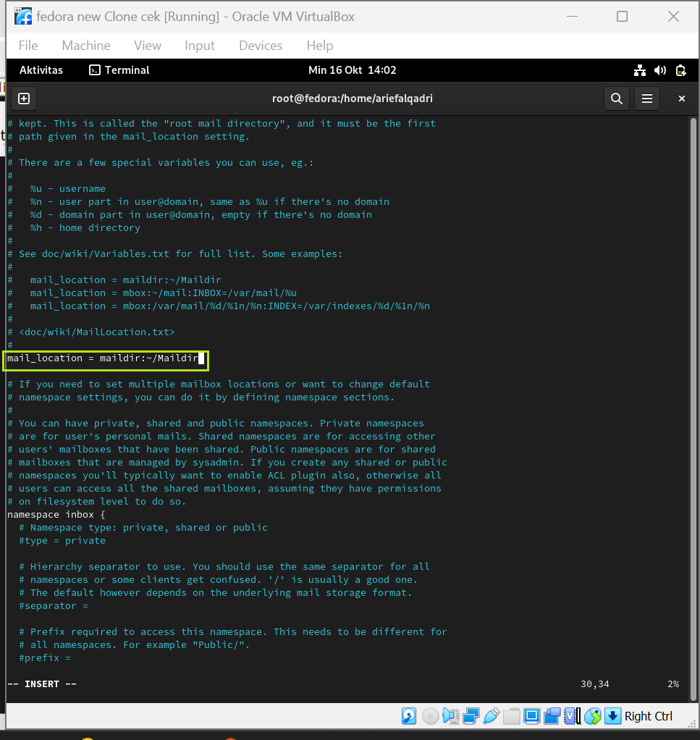Close the terminal window

(682, 98)
